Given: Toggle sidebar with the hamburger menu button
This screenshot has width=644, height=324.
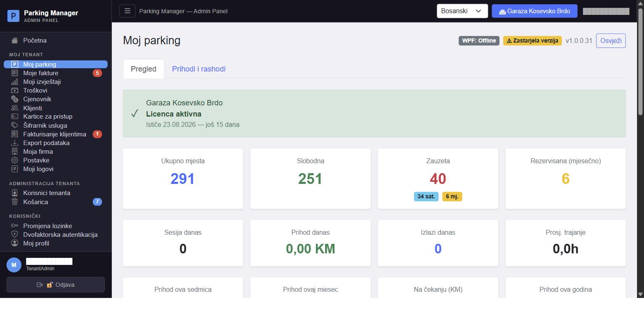Looking at the screenshot, I should coord(127,11).
